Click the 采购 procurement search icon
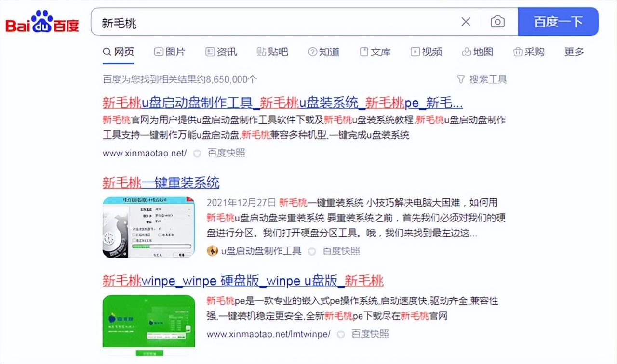The width and height of the screenshot is (617, 364). [518, 52]
